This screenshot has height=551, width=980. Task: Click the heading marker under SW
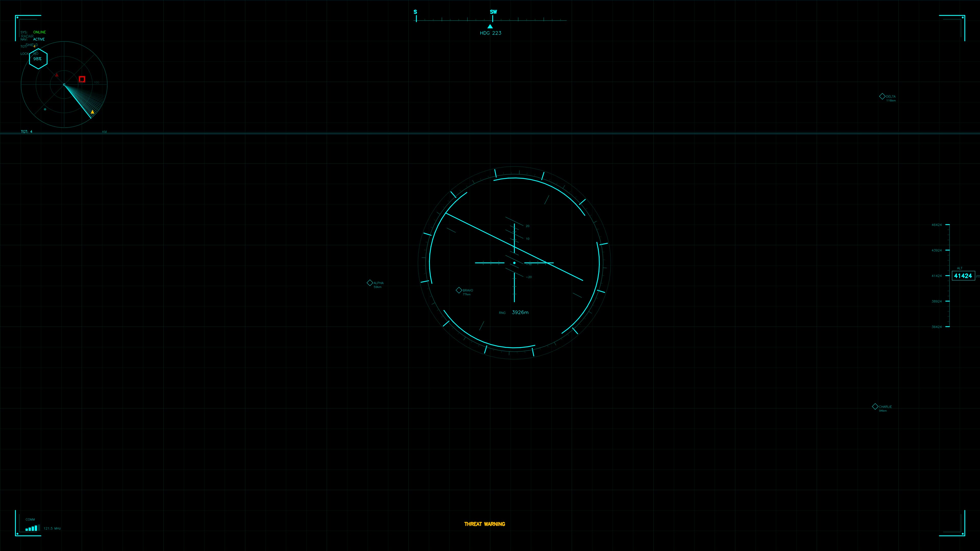tap(490, 26)
